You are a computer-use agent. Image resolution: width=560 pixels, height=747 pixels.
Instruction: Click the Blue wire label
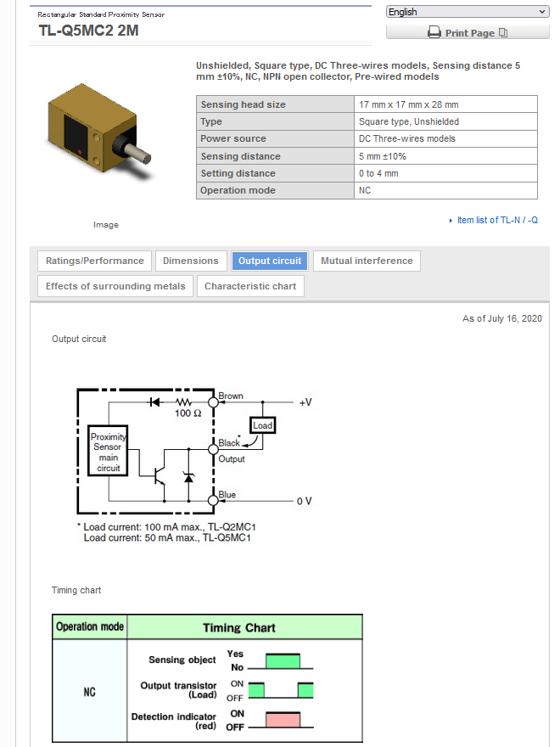pos(227,495)
